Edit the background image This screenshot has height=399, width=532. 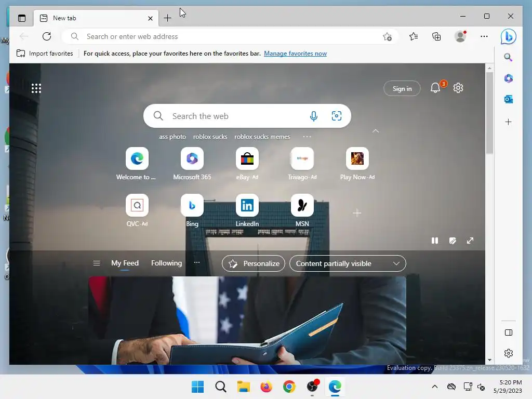[x=453, y=241]
